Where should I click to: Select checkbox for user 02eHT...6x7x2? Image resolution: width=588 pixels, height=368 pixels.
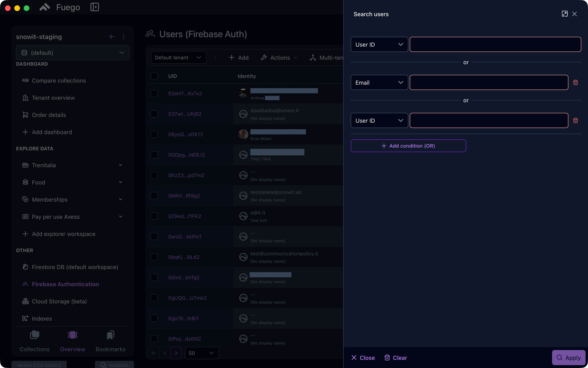pyautogui.click(x=154, y=93)
